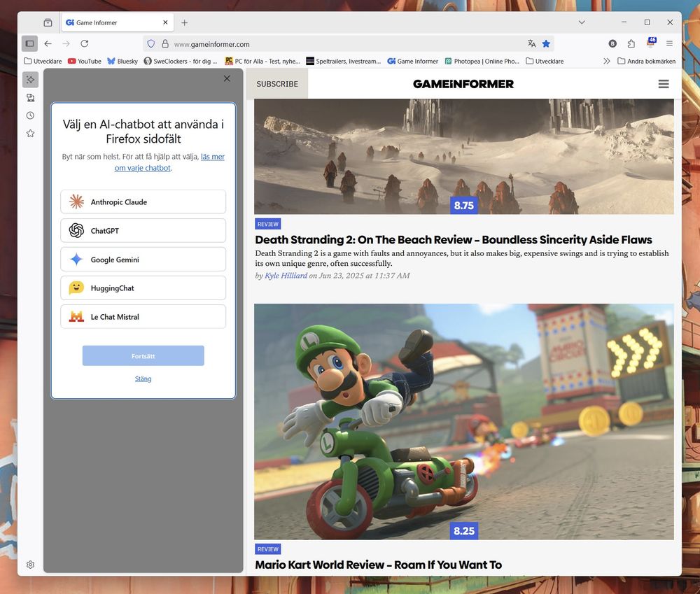Open Game Informer hamburger menu
The width and height of the screenshot is (700, 594).
click(664, 84)
